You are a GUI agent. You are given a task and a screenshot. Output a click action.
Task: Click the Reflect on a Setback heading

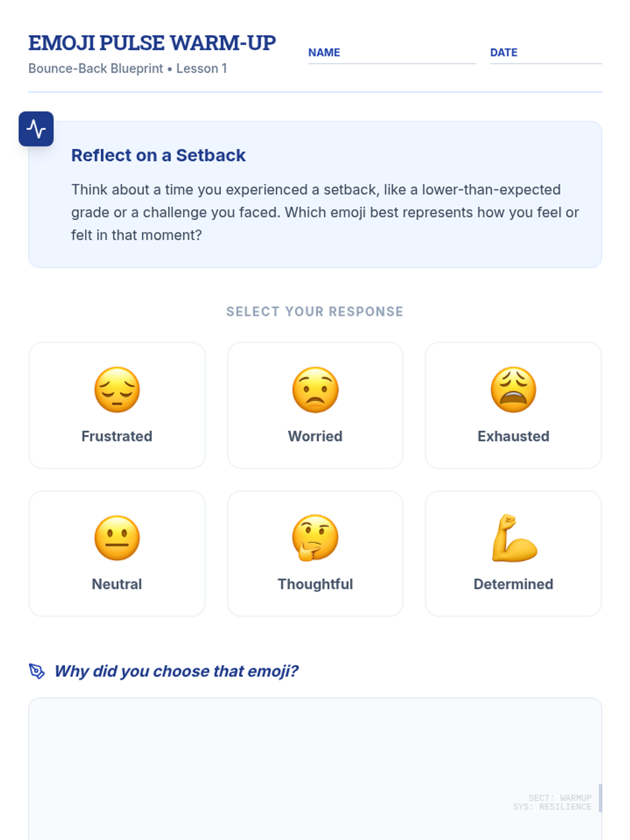click(159, 155)
